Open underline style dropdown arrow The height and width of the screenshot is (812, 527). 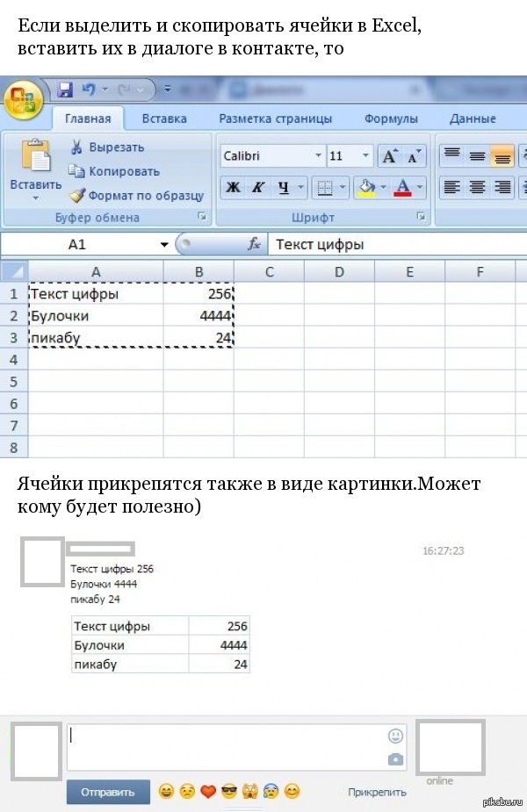(x=300, y=187)
